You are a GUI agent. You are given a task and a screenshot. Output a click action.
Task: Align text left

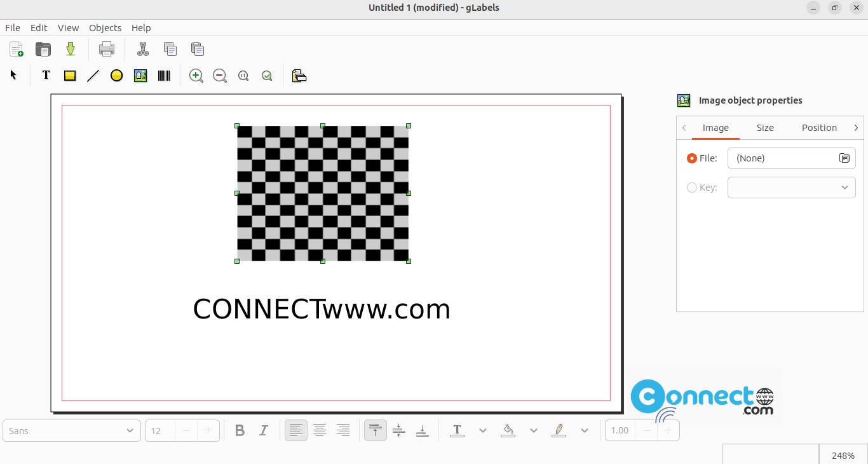pos(295,430)
